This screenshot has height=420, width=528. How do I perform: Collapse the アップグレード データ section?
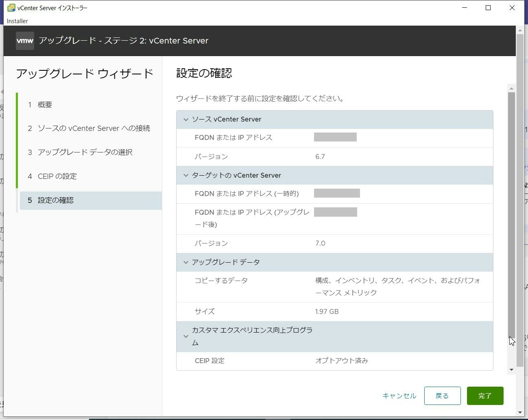point(186,262)
